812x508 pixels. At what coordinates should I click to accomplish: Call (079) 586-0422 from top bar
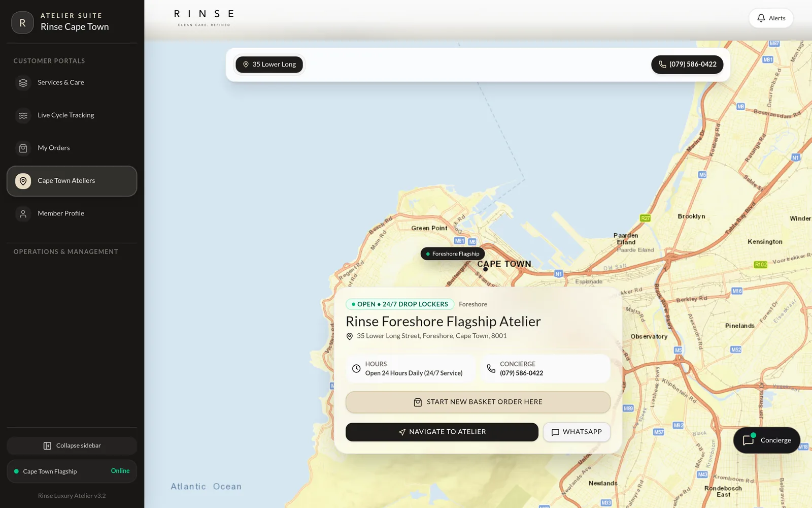pyautogui.click(x=687, y=65)
